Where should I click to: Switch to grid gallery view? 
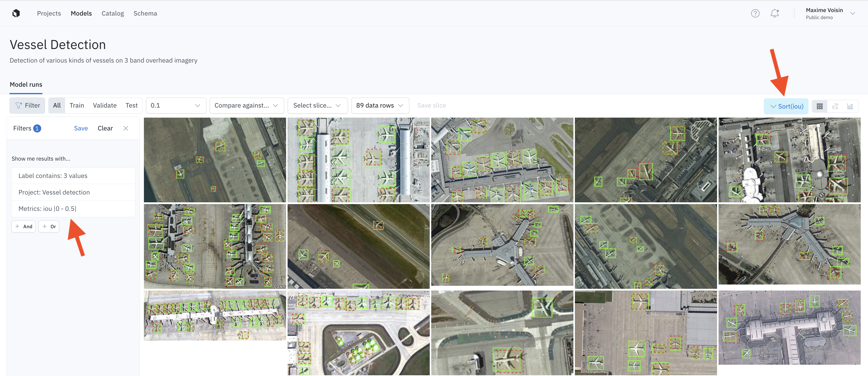click(820, 106)
